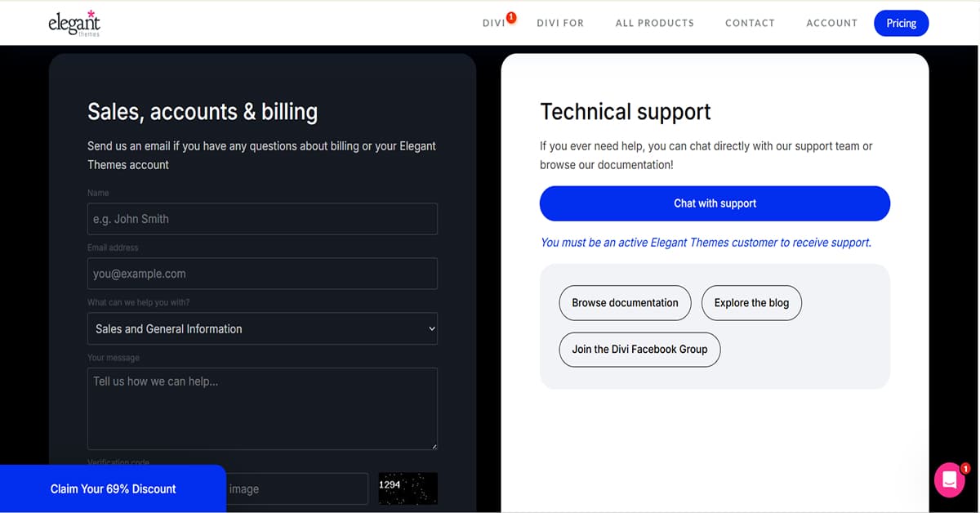Screen dimensions: 980x513
Task: Focus the Email address field
Action: [262, 274]
